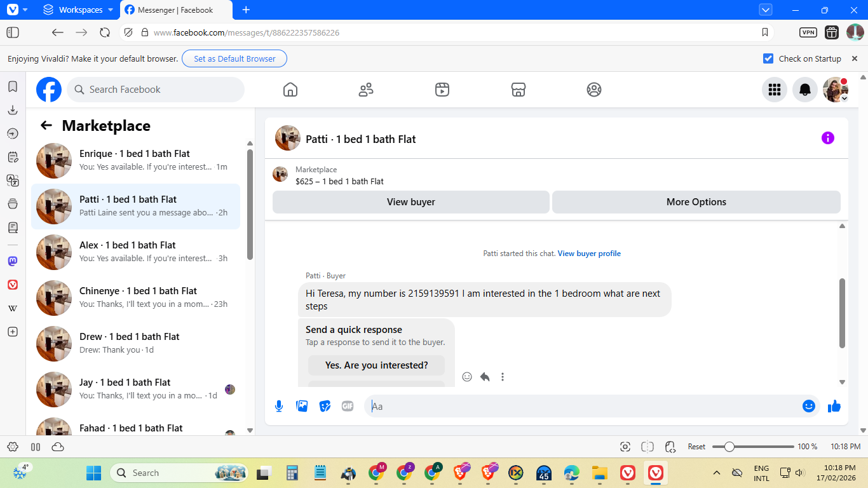The width and height of the screenshot is (868, 488).
Task: Dismiss the default browser banner
Action: (855, 58)
